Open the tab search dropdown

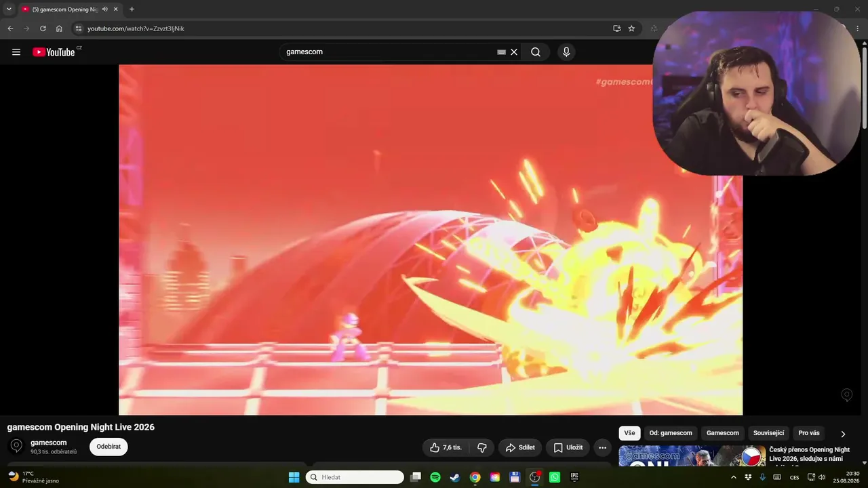(9, 9)
